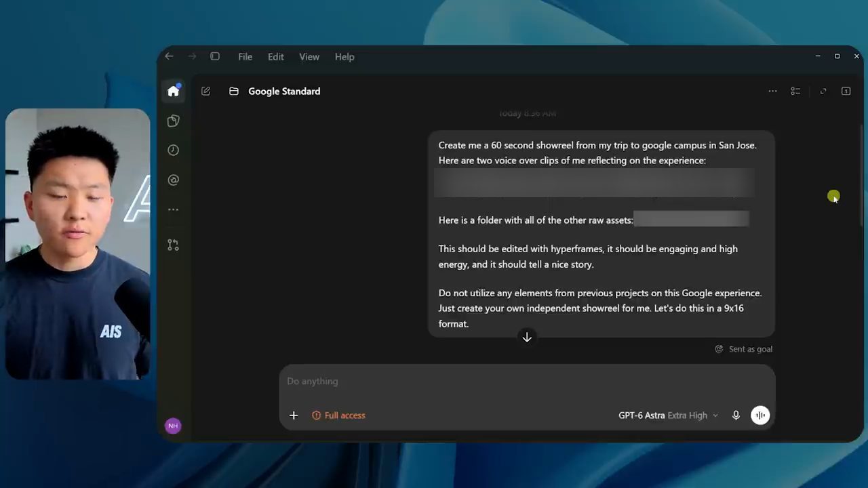
Task: Open the View menu
Action: 309,57
